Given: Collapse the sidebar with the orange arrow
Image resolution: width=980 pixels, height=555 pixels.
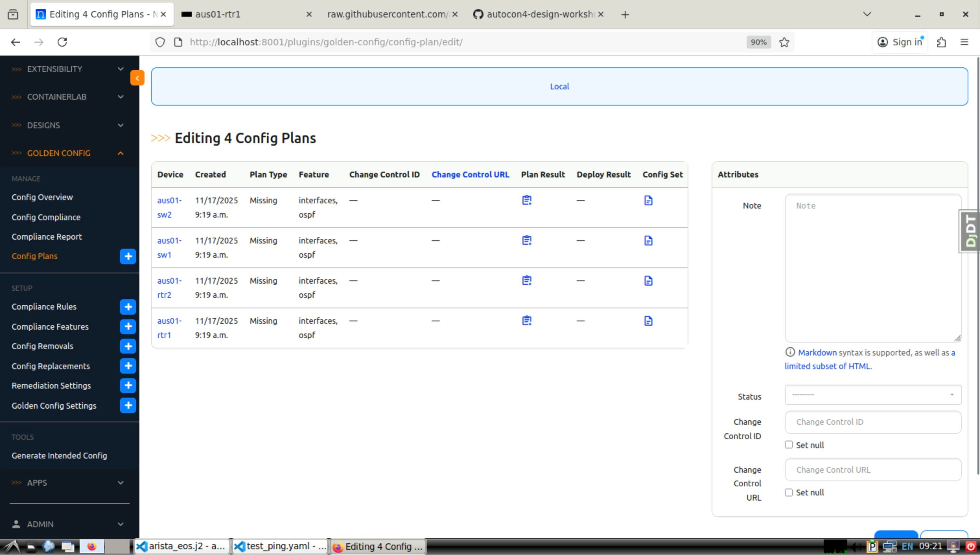Looking at the screenshot, I should [x=137, y=78].
